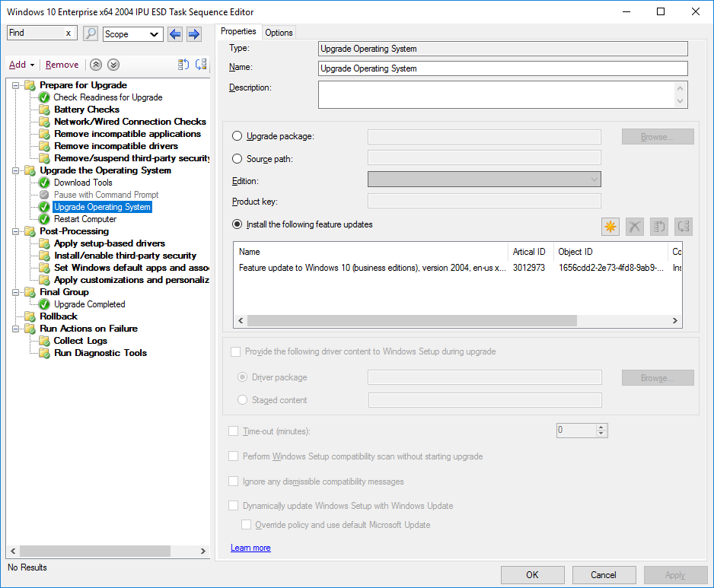The width and height of the screenshot is (714, 588).
Task: Click the tree pane horizontal scrollbar thumb
Action: [95, 551]
